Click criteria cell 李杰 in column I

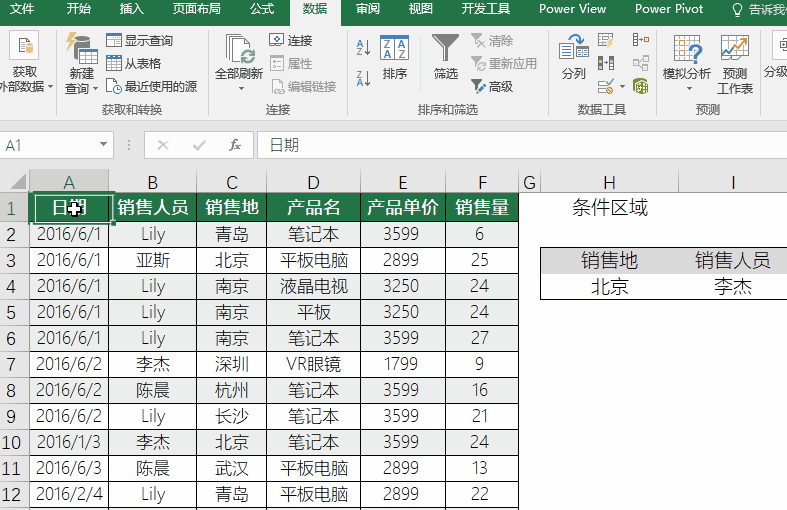[x=733, y=287]
